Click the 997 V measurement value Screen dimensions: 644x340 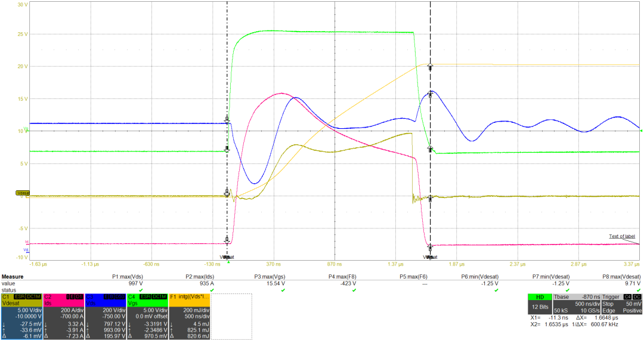pyautogui.click(x=135, y=283)
